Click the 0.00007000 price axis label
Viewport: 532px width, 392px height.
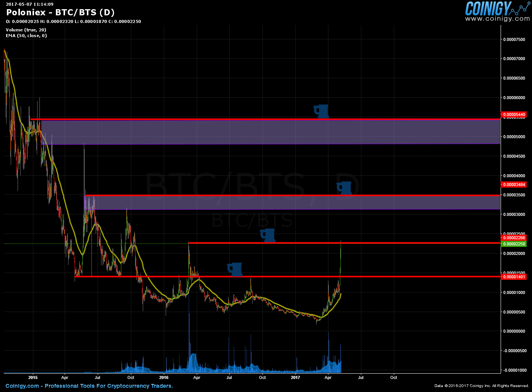(x=514, y=59)
